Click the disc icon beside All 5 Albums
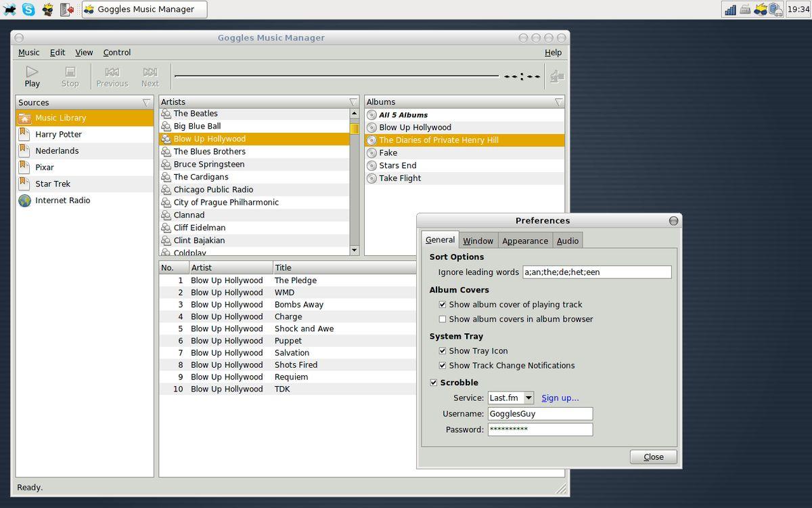Image resolution: width=812 pixels, height=508 pixels. pos(371,115)
